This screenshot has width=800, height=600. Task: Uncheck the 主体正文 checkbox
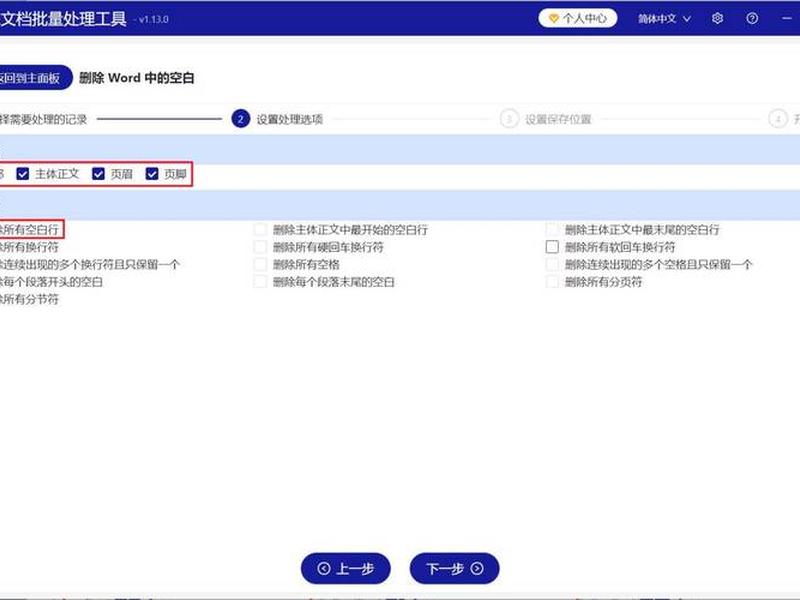coord(22,174)
